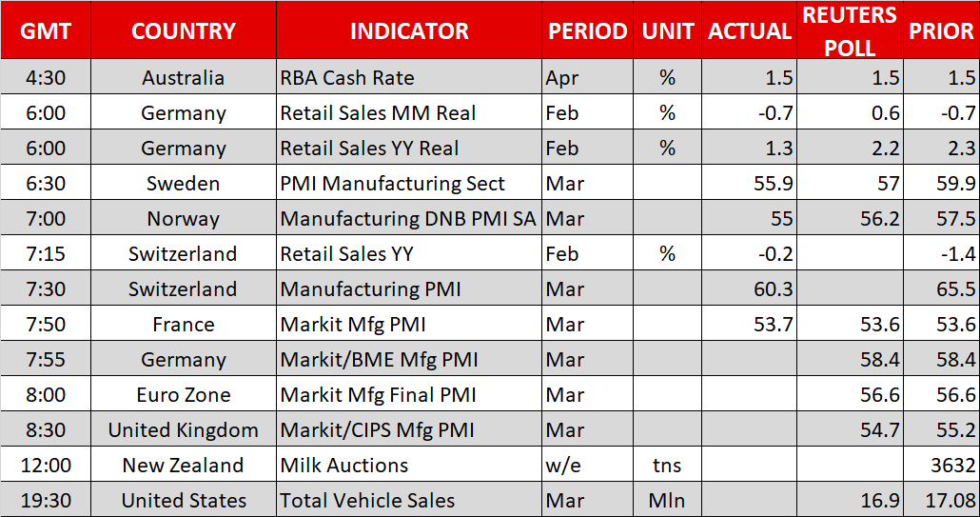Click the Manufacturing DNB PMI SA cell

(x=409, y=219)
